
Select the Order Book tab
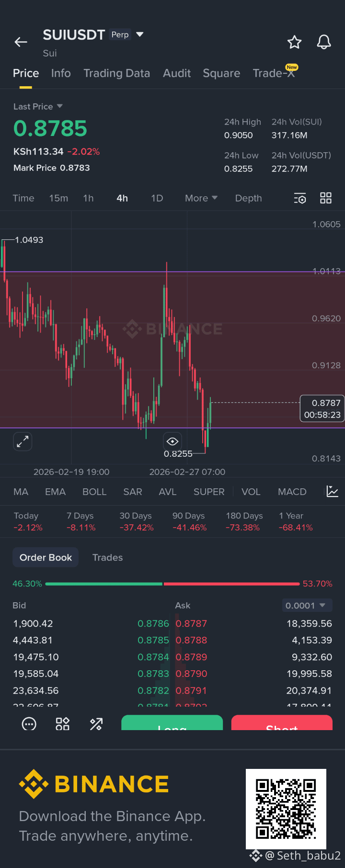pyautogui.click(x=46, y=558)
